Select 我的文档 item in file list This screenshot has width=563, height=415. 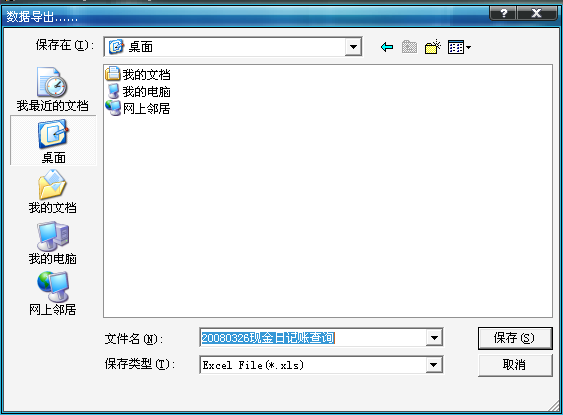click(138, 74)
